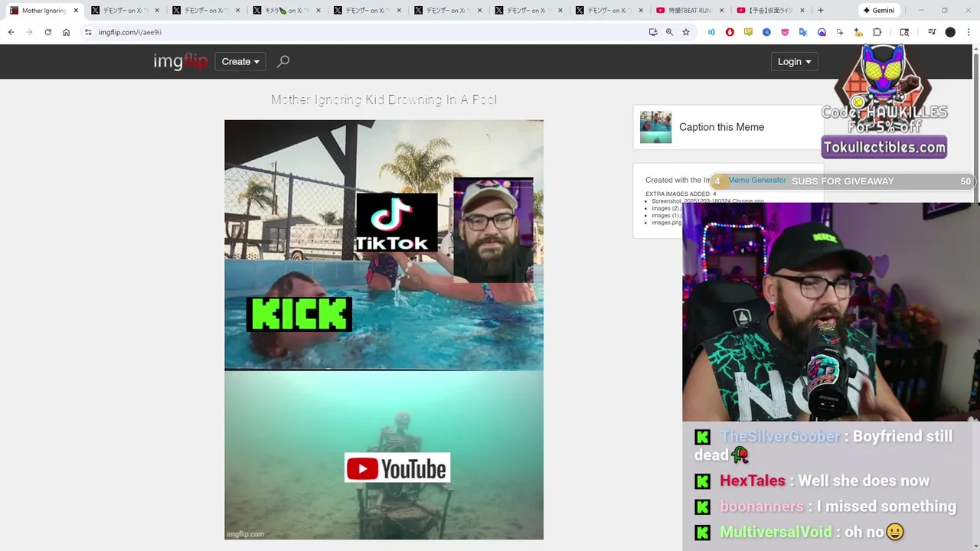The width and height of the screenshot is (980, 551).
Task: Open the blue circular extension icon
Action: (766, 32)
